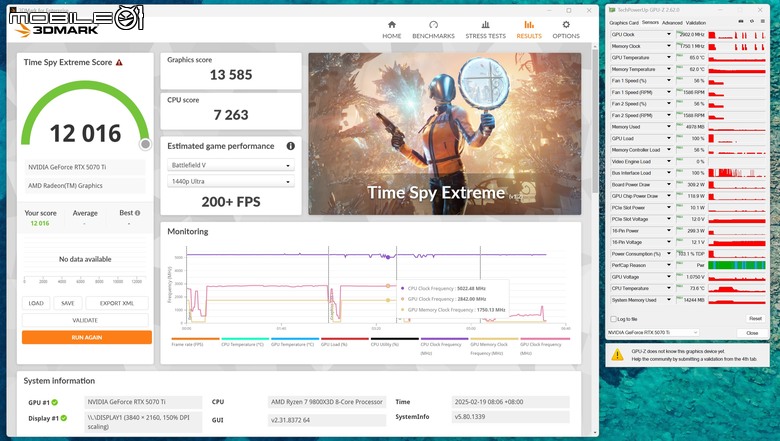This screenshot has width=780, height=441.
Task: Click the purple marker on the monitoring chart
Action: [389, 258]
